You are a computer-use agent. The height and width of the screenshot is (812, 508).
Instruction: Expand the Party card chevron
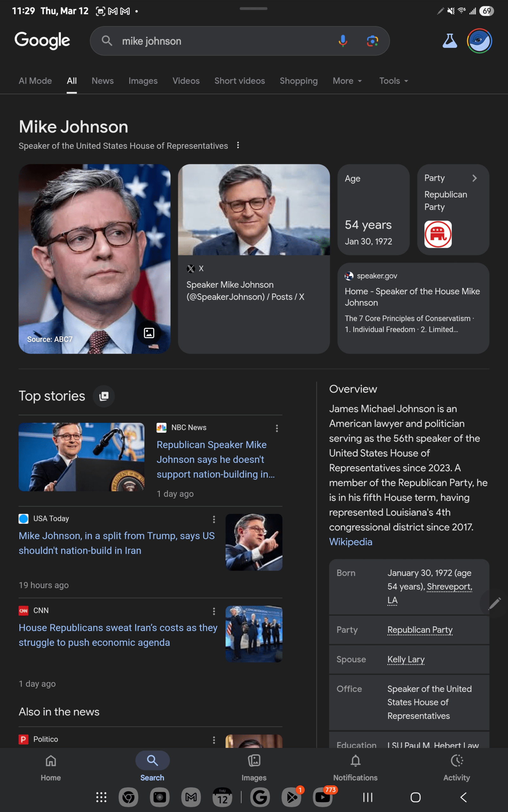[474, 178]
